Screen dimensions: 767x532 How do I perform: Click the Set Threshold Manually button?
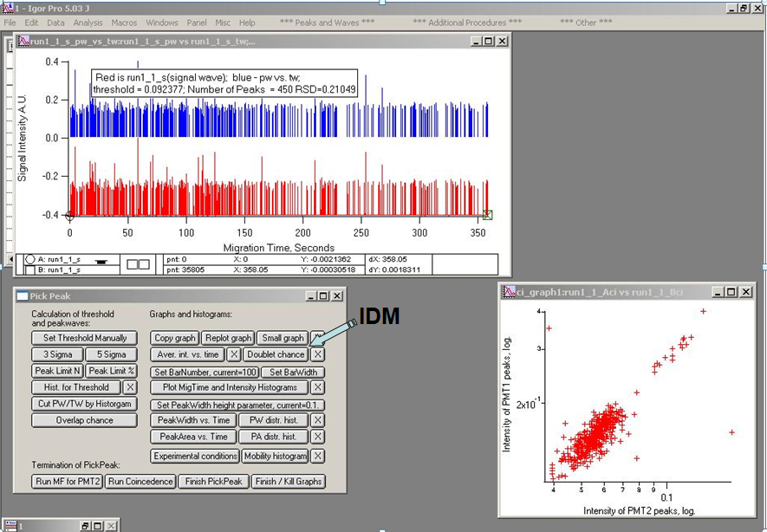point(85,338)
